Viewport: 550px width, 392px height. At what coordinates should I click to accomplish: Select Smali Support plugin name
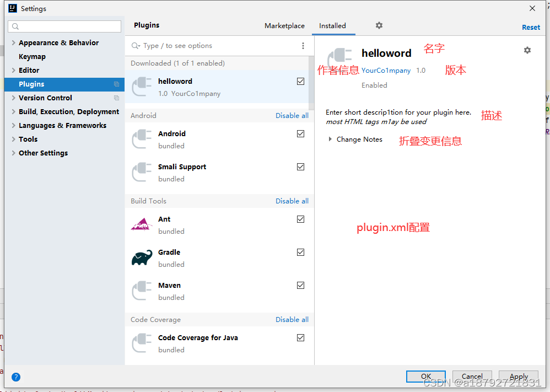pyautogui.click(x=182, y=167)
